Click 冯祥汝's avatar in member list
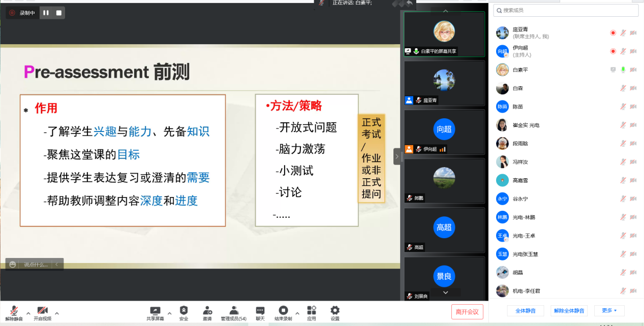This screenshot has height=326, width=644. pos(502,162)
